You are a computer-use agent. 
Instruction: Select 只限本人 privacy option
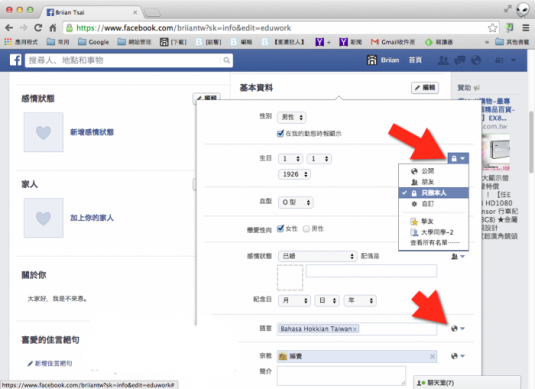click(433, 193)
